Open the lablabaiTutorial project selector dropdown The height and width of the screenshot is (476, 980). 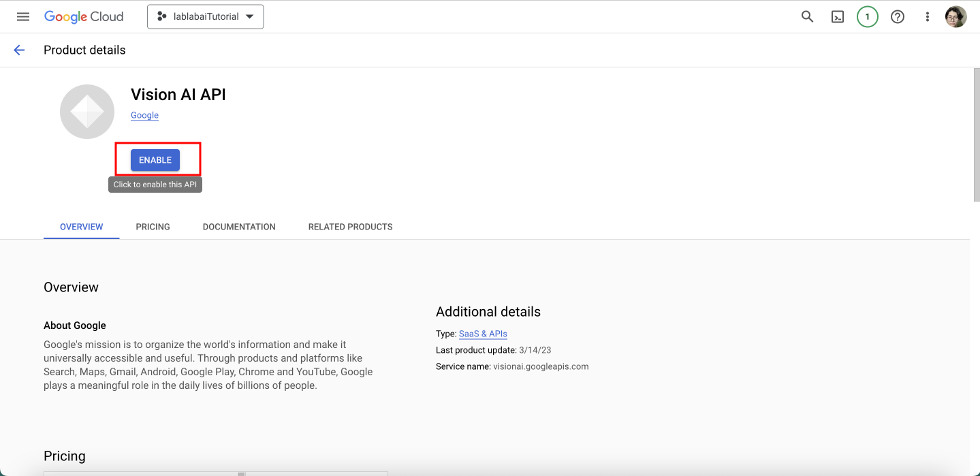click(x=205, y=17)
